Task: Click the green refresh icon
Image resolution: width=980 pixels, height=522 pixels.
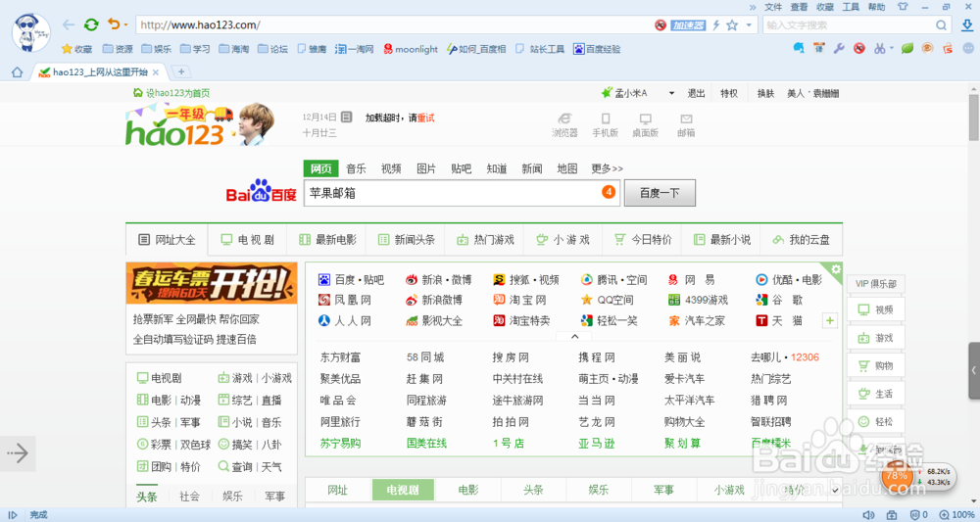Action: [91, 24]
